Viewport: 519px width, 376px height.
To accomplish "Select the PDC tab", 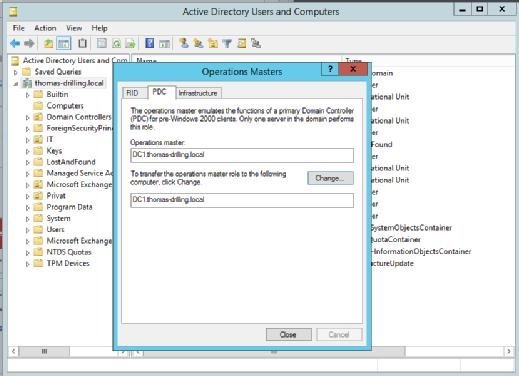I will [x=161, y=92].
